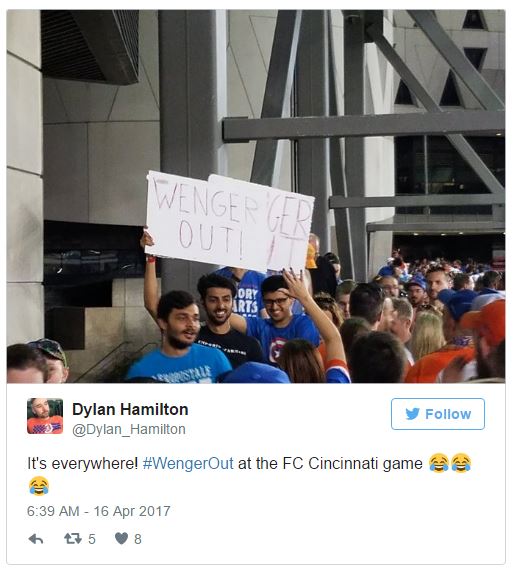The image size is (515, 572).
Task: Click the retweet count 5
Action: tap(92, 539)
